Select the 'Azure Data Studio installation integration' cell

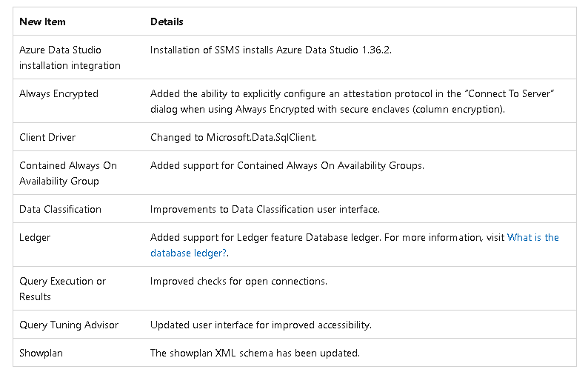click(x=70, y=57)
